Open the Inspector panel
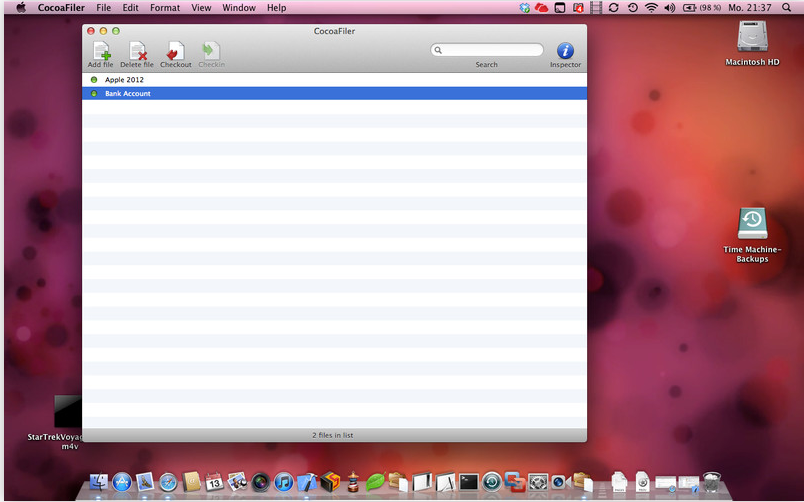 pyautogui.click(x=565, y=52)
